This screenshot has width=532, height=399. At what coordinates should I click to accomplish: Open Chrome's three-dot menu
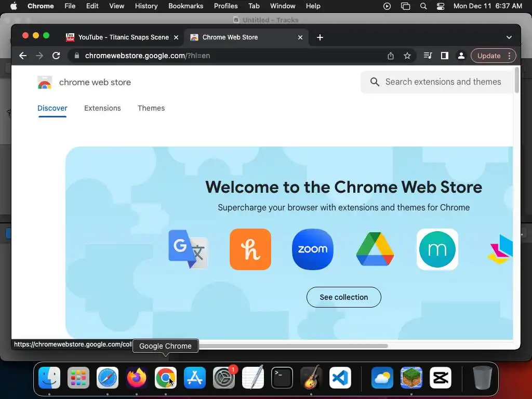(x=510, y=56)
